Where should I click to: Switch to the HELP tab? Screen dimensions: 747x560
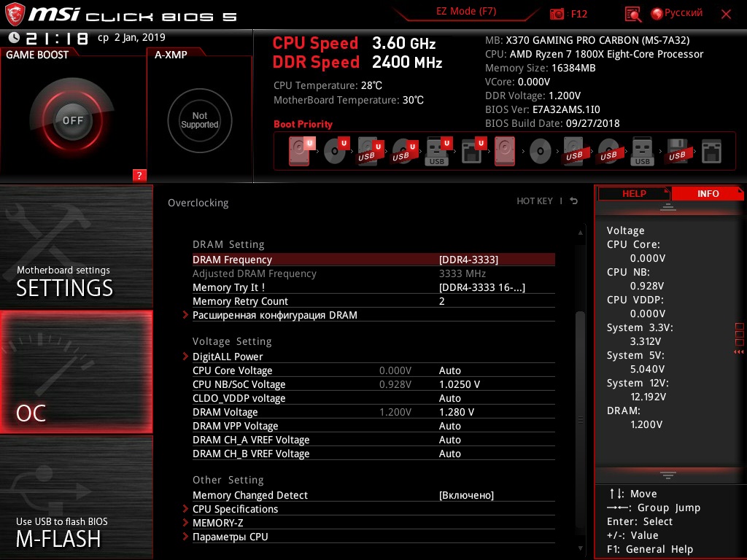634,193
